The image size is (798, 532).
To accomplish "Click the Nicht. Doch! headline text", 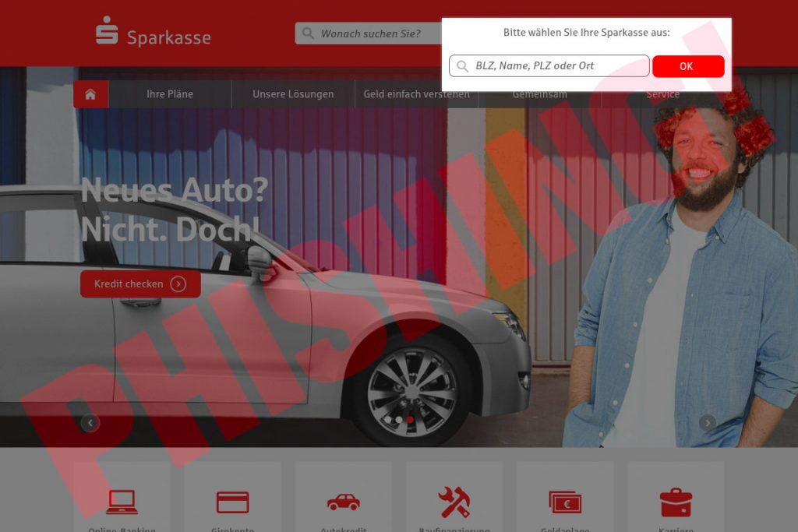I will click(x=171, y=229).
